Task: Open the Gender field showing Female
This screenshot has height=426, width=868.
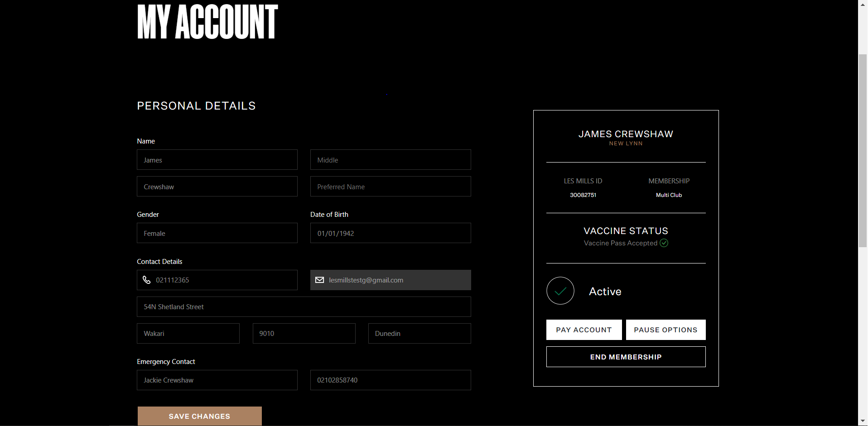Action: tap(217, 233)
